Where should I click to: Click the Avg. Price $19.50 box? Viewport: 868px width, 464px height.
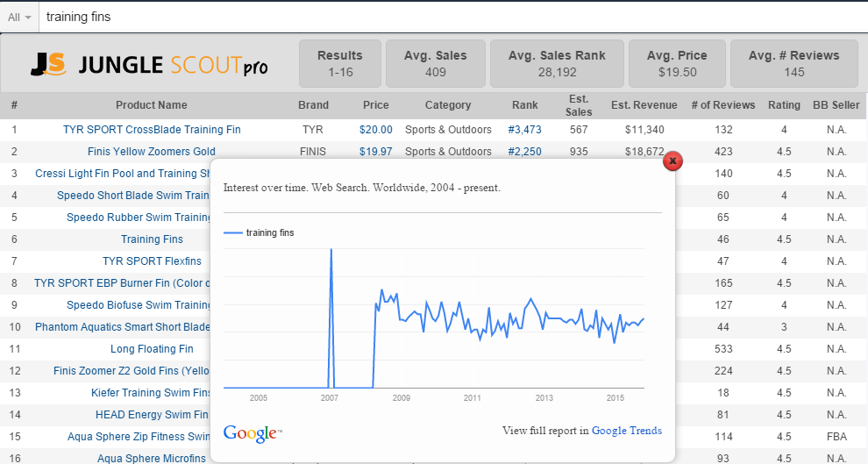[x=677, y=64]
